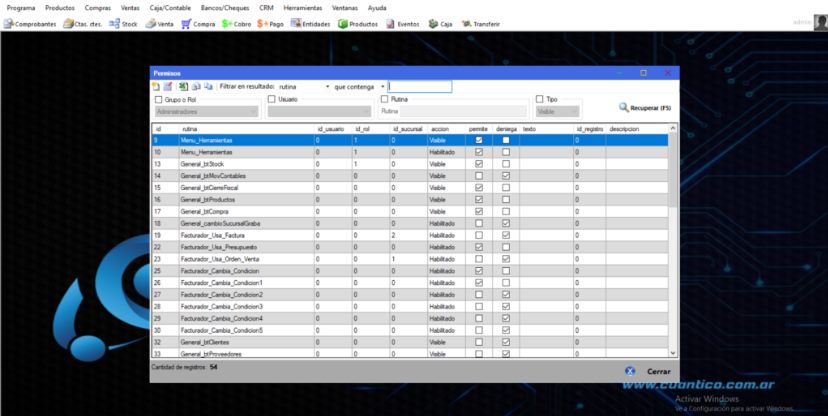Screen dimensions: 828x416
Task: Click the filter text input field
Action: [x=420, y=87]
